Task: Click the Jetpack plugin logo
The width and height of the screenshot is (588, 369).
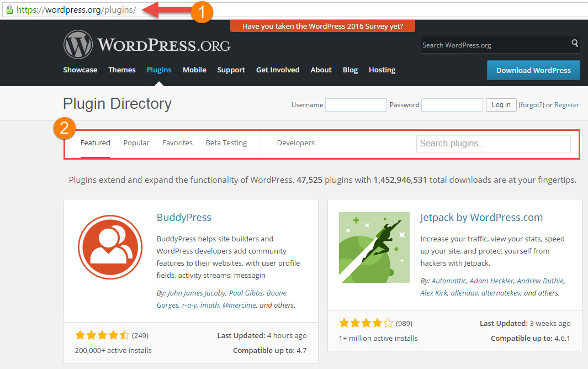Action: [x=374, y=247]
